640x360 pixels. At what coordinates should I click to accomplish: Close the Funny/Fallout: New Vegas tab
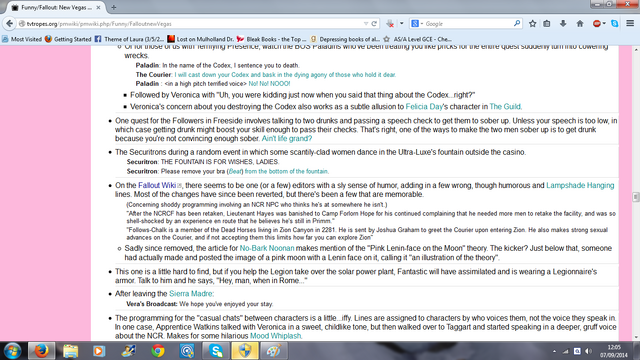pyautogui.click(x=98, y=7)
